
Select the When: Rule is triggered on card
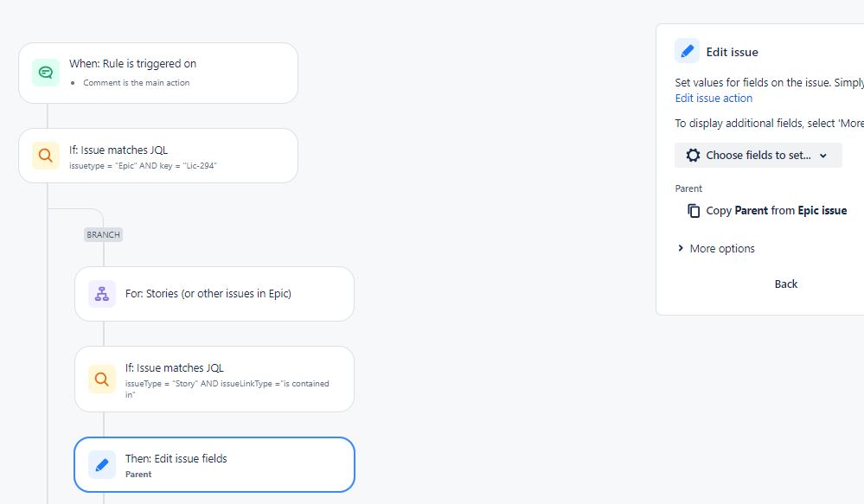pyautogui.click(x=158, y=73)
